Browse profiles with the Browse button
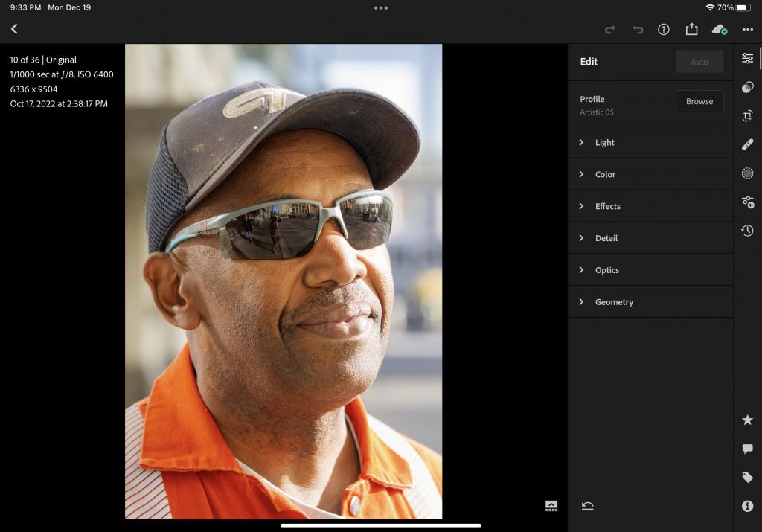This screenshot has height=532, width=762. click(x=699, y=101)
